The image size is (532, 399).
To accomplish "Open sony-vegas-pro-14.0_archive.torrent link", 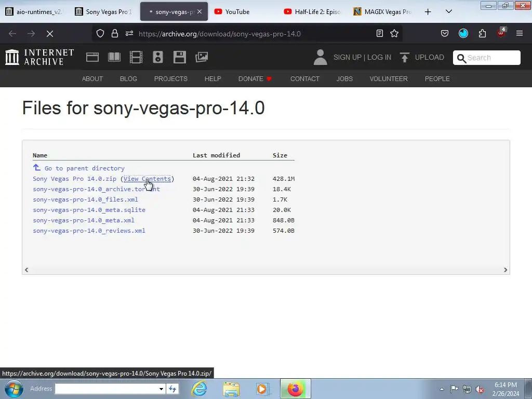I will pyautogui.click(x=96, y=189).
